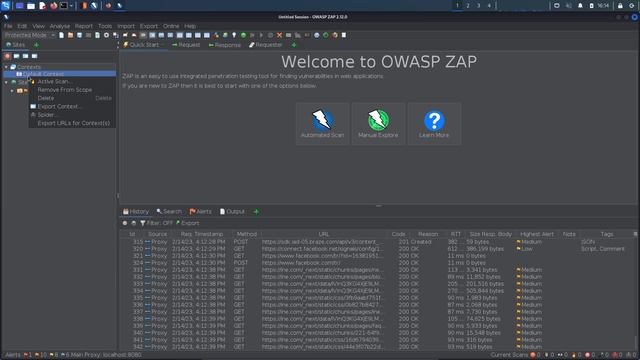Open the File menu

point(8,26)
